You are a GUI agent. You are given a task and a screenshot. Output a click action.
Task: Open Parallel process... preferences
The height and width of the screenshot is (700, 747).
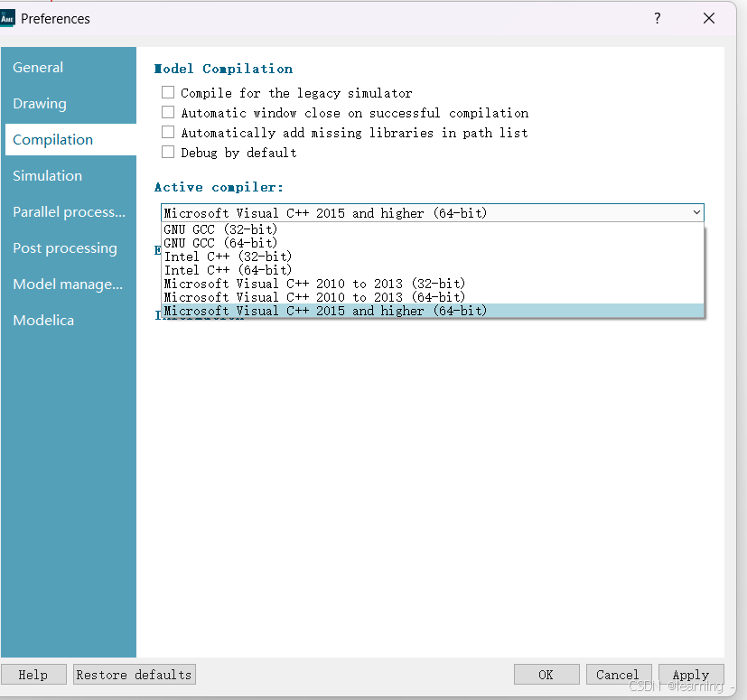(x=69, y=212)
